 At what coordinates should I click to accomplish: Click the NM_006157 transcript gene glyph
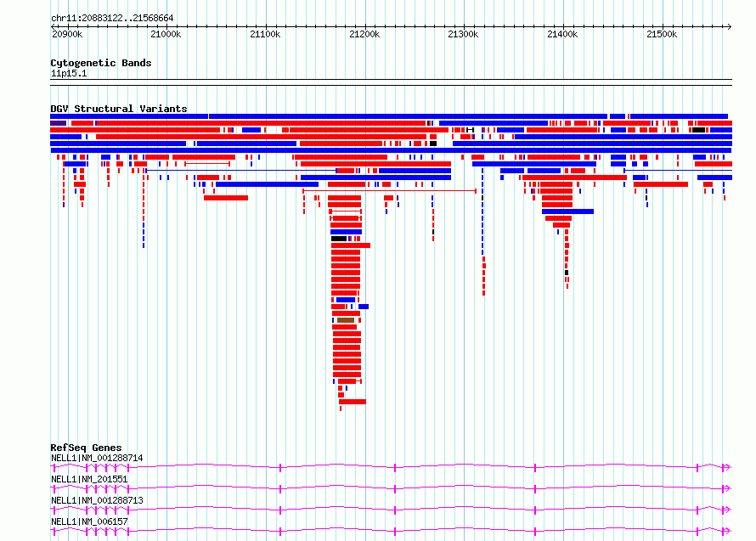pyautogui.click(x=391, y=531)
